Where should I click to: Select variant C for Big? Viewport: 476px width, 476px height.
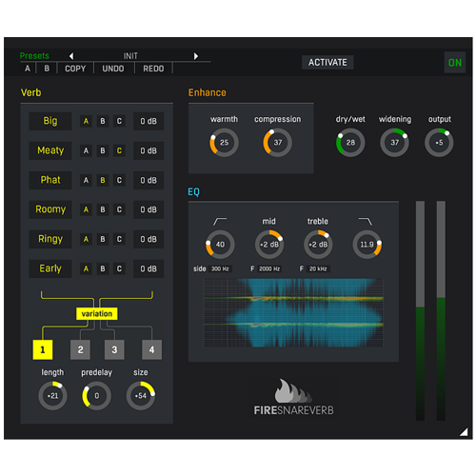click(x=119, y=121)
